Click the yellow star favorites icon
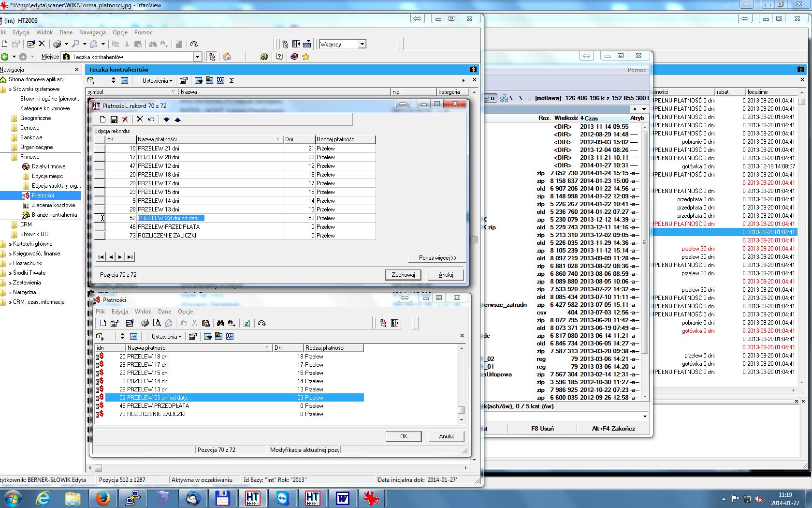 pyautogui.click(x=306, y=57)
